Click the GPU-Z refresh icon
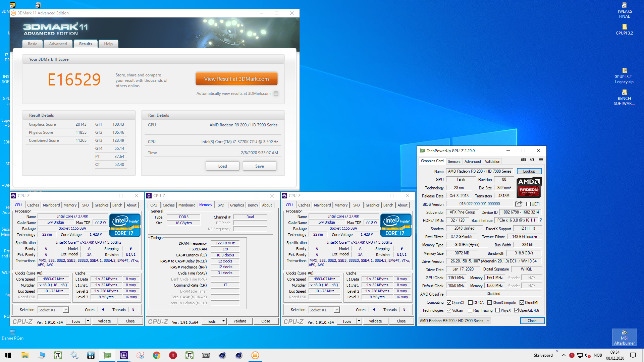 pos(532,160)
